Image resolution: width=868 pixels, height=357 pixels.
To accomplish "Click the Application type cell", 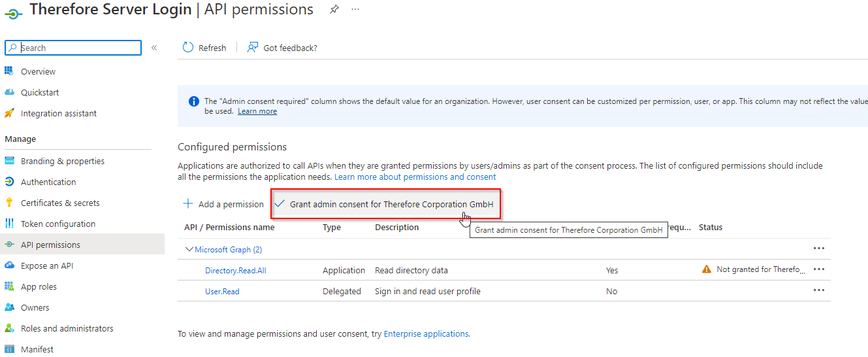I will pos(344,270).
